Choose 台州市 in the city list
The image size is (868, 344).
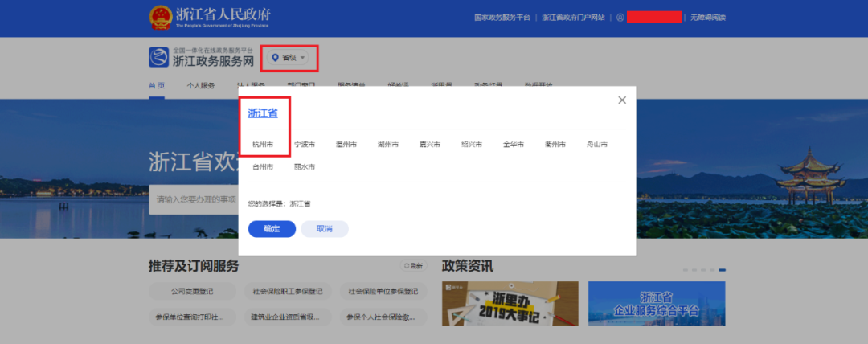point(262,166)
